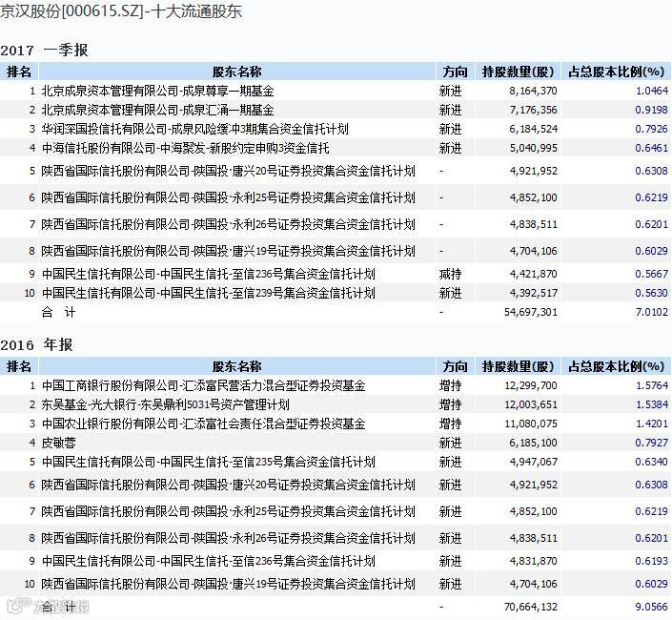
Task: Click the 减持 direction cell
Action: (x=450, y=274)
